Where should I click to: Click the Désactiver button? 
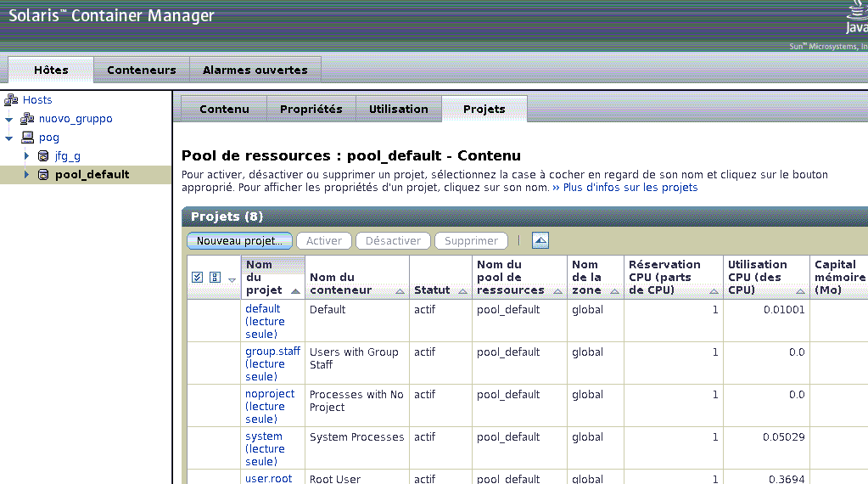(393, 241)
